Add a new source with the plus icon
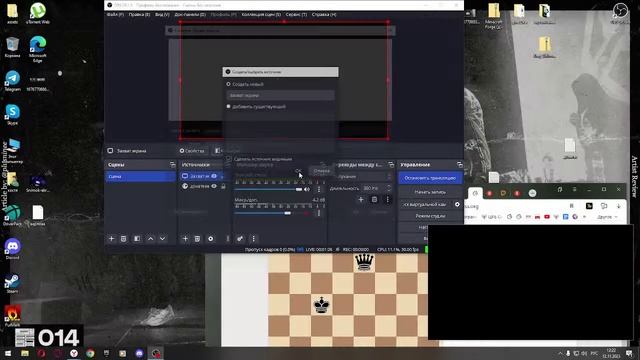 click(x=185, y=239)
